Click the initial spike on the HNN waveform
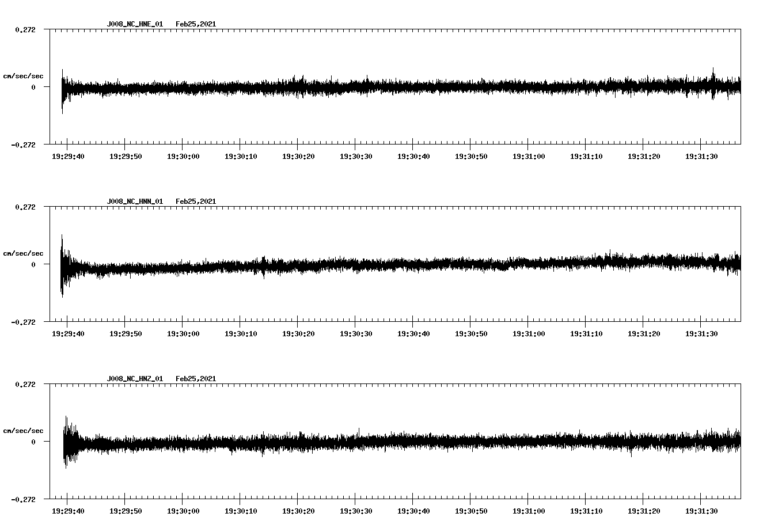Viewport: 782px width, 532px height. (62, 265)
